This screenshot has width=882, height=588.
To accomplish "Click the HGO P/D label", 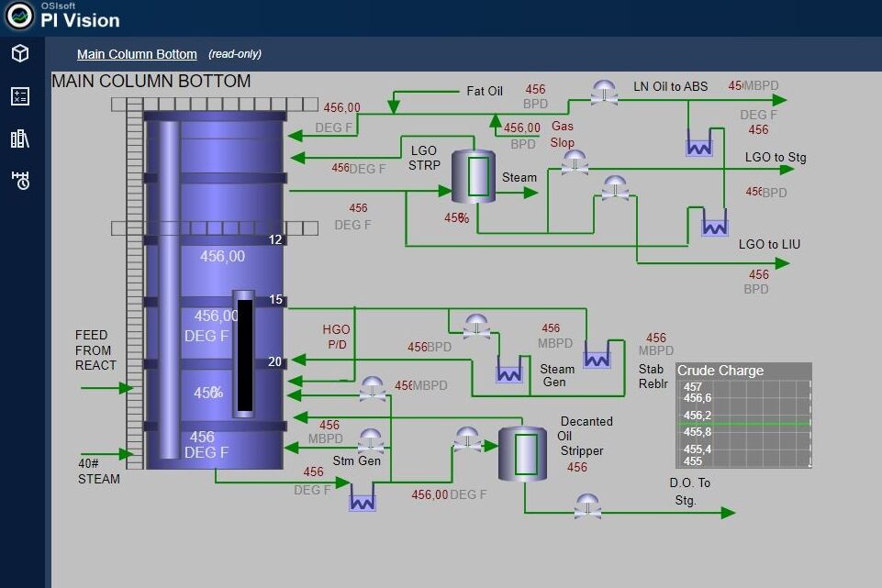I will (x=337, y=337).
